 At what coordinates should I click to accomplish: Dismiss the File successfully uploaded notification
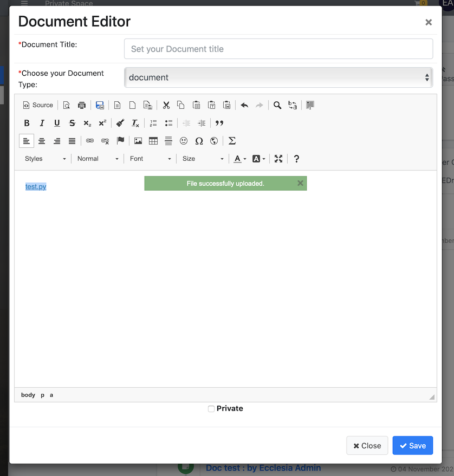click(x=300, y=183)
